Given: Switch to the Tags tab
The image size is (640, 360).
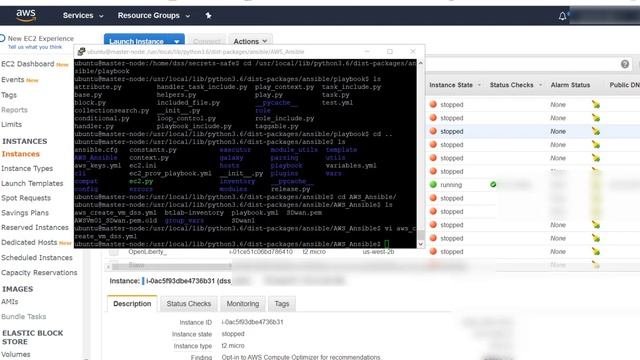Looking at the screenshot, I should (x=282, y=304).
